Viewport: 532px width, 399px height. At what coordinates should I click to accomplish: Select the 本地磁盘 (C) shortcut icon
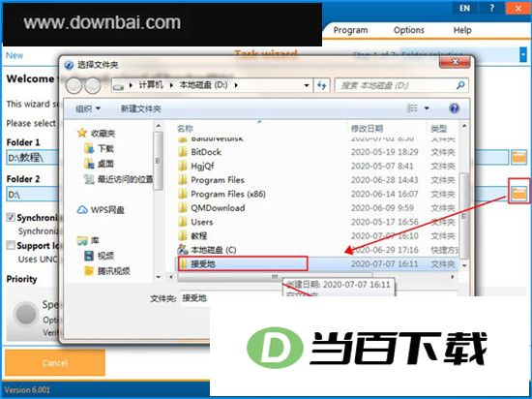183,250
